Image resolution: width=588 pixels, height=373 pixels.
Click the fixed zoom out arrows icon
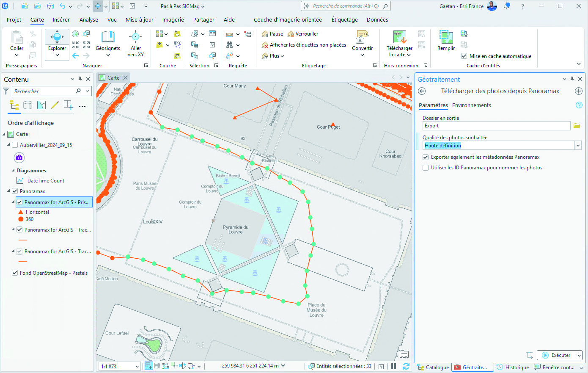tap(86, 45)
